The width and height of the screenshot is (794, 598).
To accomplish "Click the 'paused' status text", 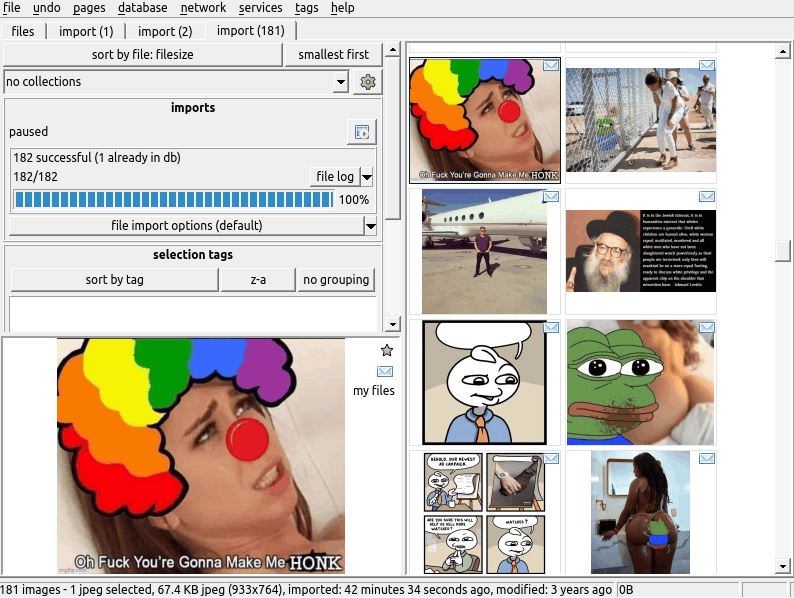I will [28, 132].
